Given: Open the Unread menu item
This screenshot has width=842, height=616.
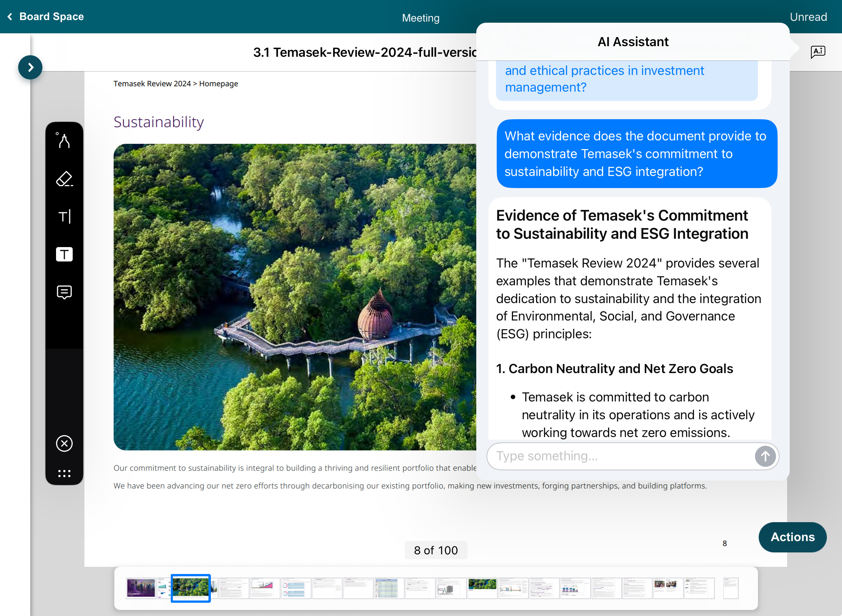Looking at the screenshot, I should 808,17.
